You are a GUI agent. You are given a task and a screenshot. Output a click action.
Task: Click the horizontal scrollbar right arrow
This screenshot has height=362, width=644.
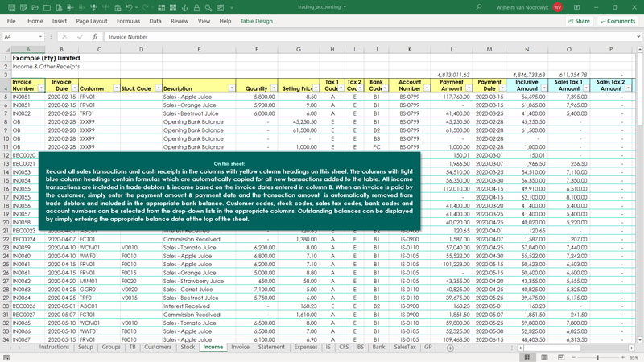[x=631, y=348]
